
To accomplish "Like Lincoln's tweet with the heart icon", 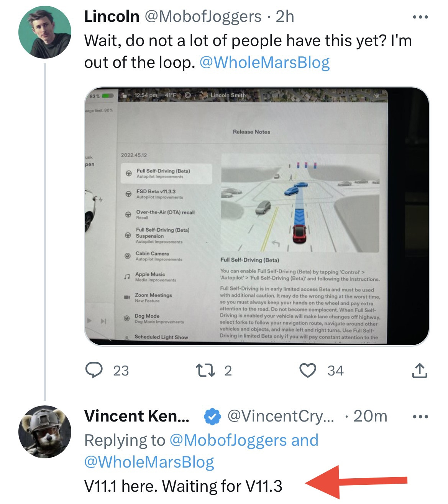I will (307, 370).
